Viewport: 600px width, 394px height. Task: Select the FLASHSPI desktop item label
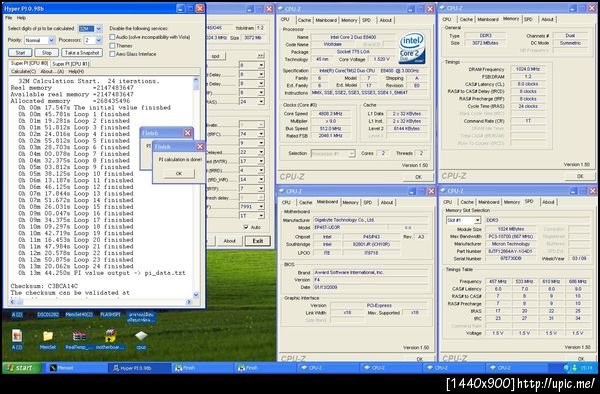click(110, 315)
